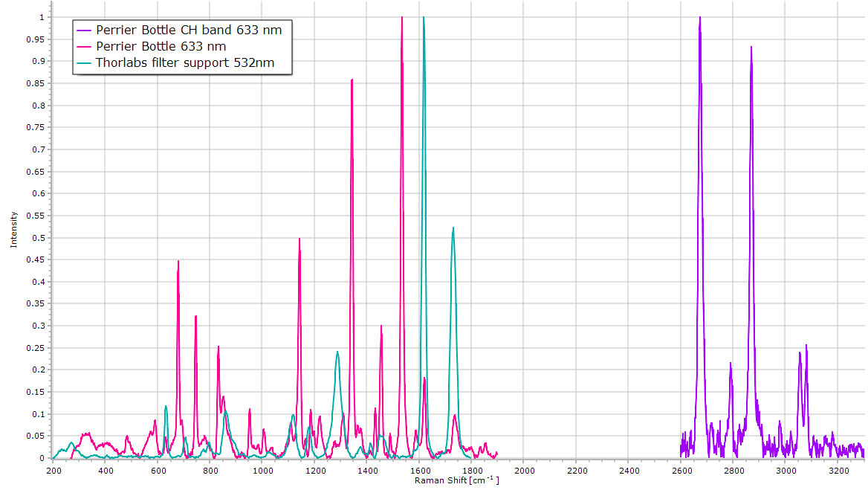
Task: Select the '0.75' y-axis tick label
Action: [x=35, y=127]
